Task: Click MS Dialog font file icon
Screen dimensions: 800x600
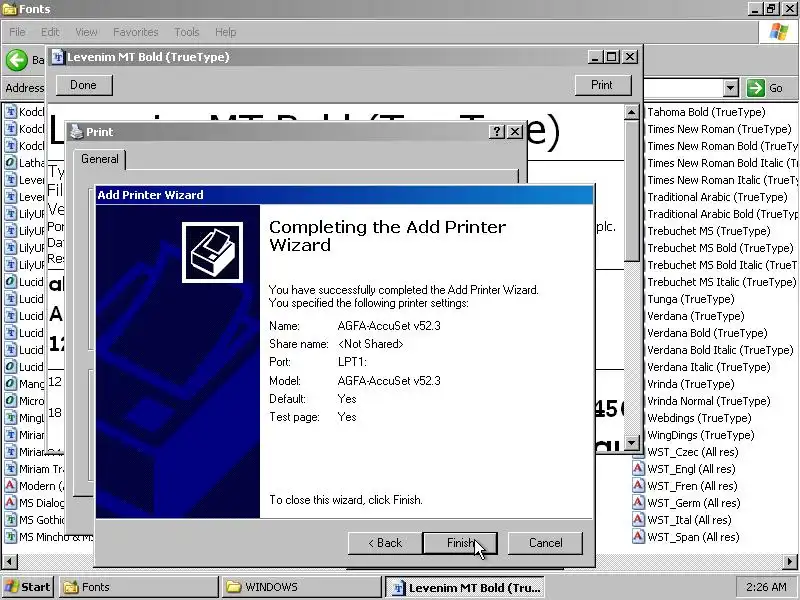Action: [10, 503]
